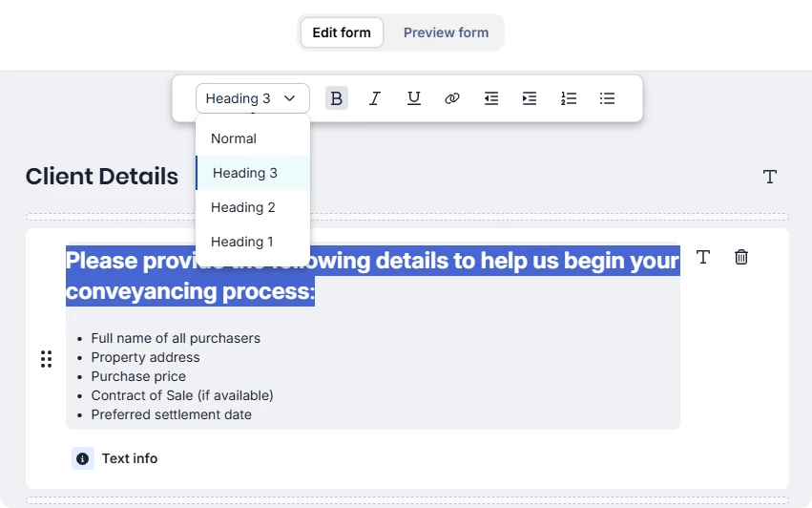Decrease indent of selected text

pos(491,98)
